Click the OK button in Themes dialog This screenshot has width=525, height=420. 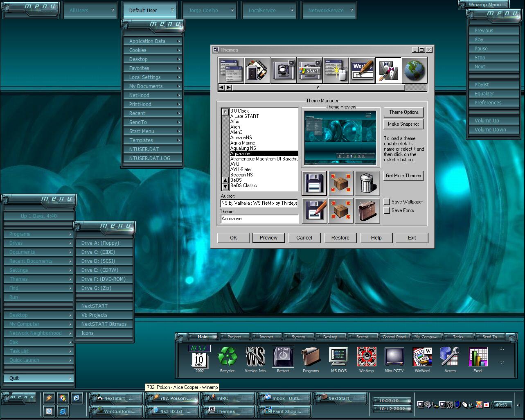(233, 238)
